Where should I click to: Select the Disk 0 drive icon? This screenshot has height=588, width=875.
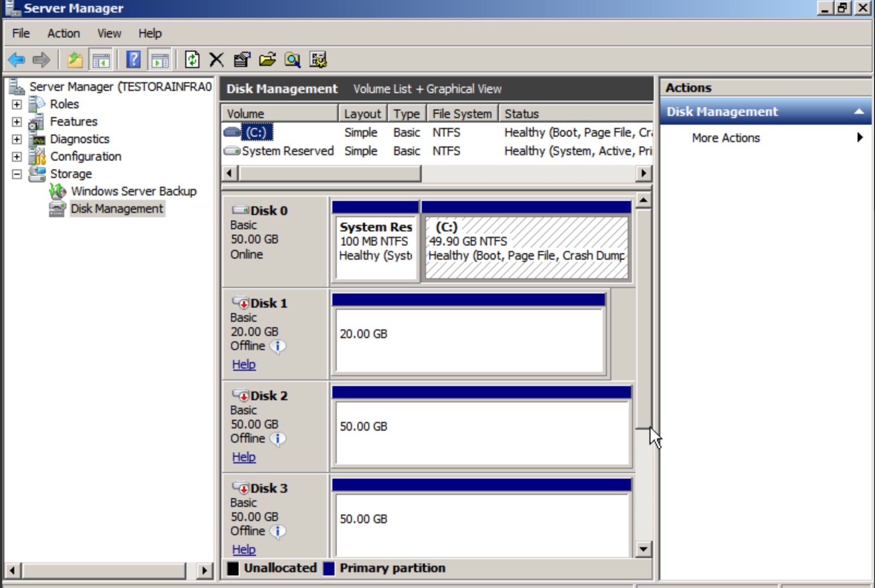pos(240,210)
